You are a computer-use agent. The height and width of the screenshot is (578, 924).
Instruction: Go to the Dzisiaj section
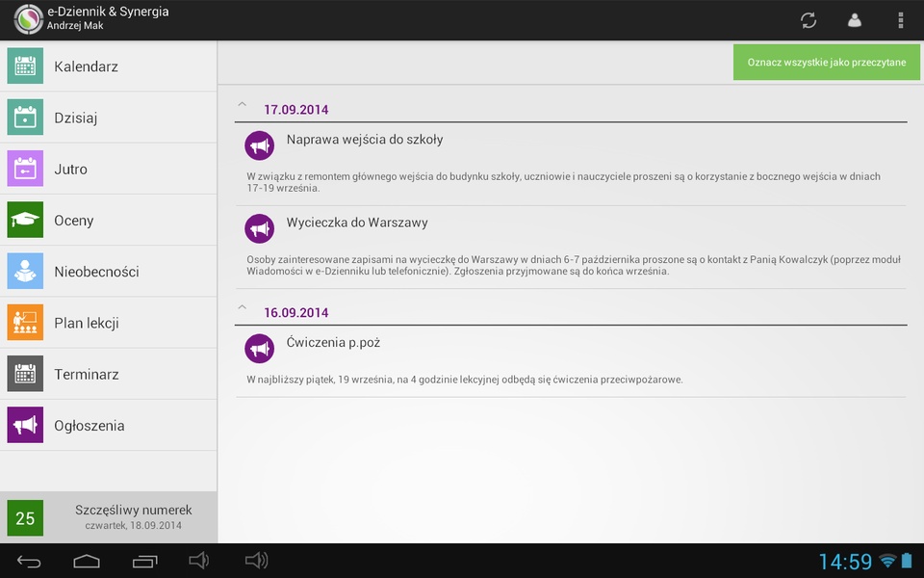109,118
